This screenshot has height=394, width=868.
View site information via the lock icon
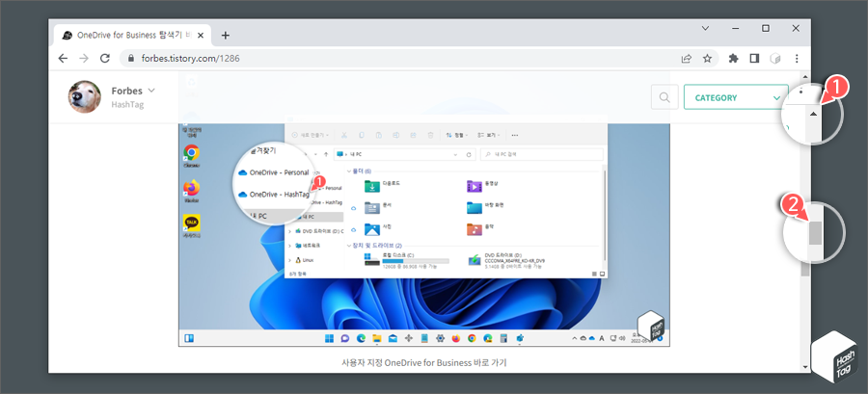131,58
